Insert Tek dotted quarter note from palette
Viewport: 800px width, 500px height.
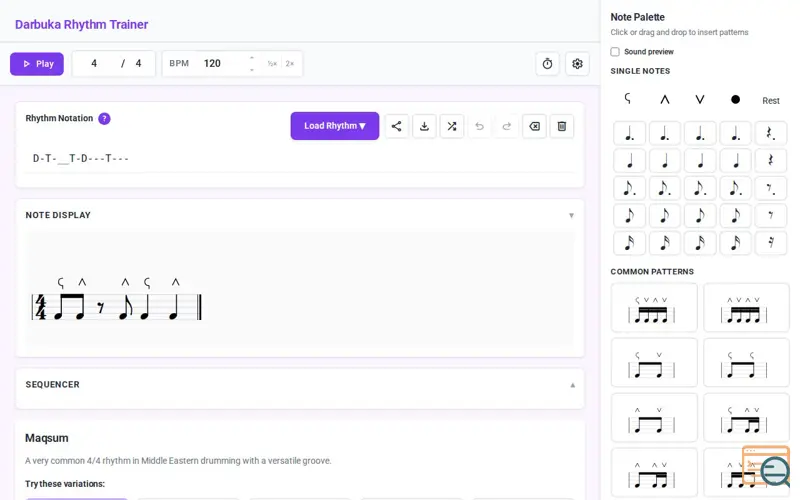[665, 134]
